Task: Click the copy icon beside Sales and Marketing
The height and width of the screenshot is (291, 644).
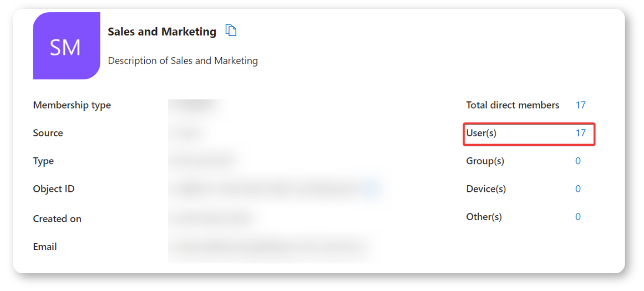Action: point(231,30)
